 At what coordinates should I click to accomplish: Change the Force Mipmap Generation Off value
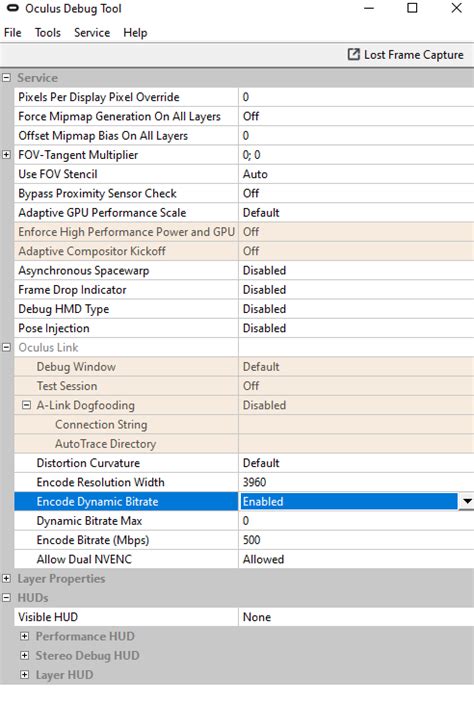(x=356, y=116)
